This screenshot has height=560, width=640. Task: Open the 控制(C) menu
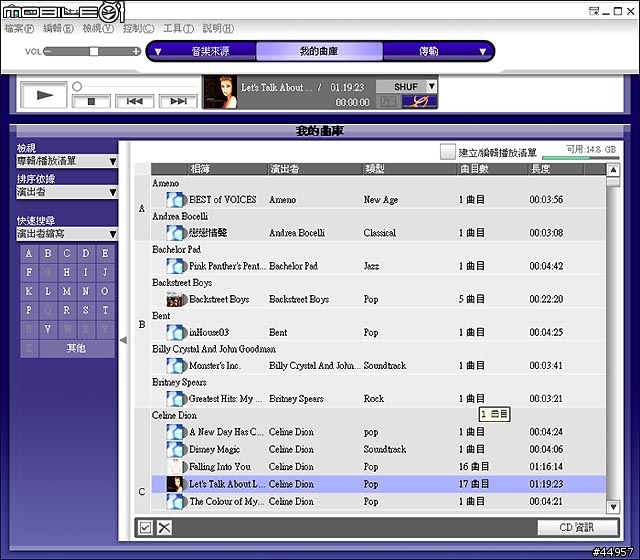pos(138,29)
